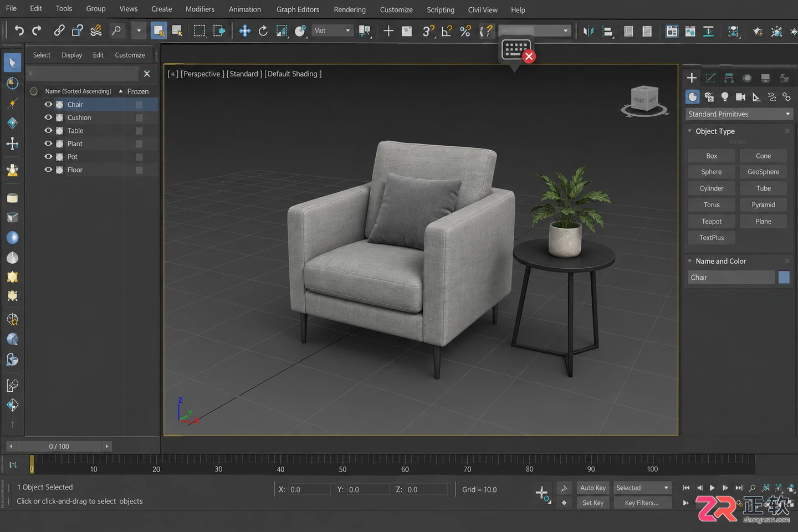
Task: Open Select by Name tool
Action: pos(177,30)
